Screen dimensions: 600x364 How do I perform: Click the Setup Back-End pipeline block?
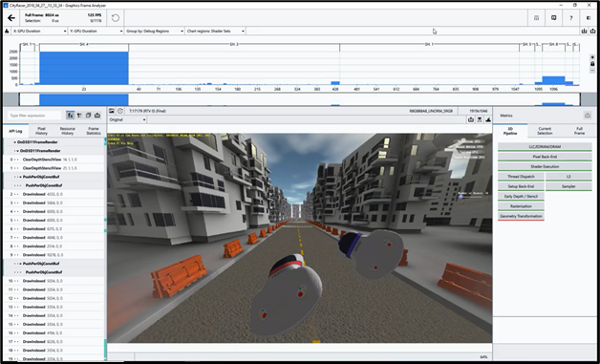(x=521, y=186)
